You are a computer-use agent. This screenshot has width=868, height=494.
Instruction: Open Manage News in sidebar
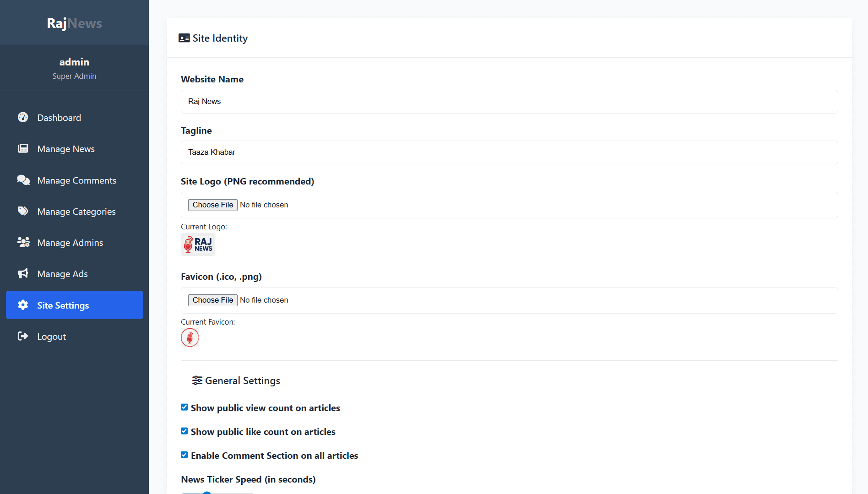click(x=66, y=149)
